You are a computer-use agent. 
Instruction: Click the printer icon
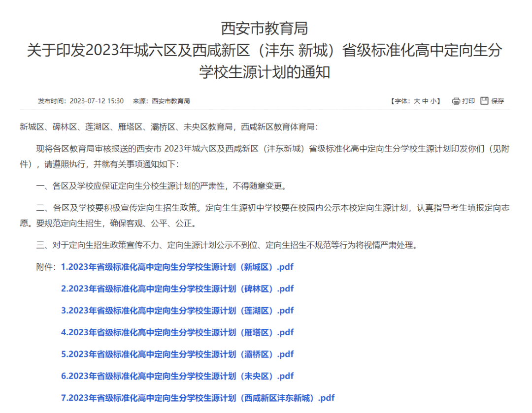point(456,101)
